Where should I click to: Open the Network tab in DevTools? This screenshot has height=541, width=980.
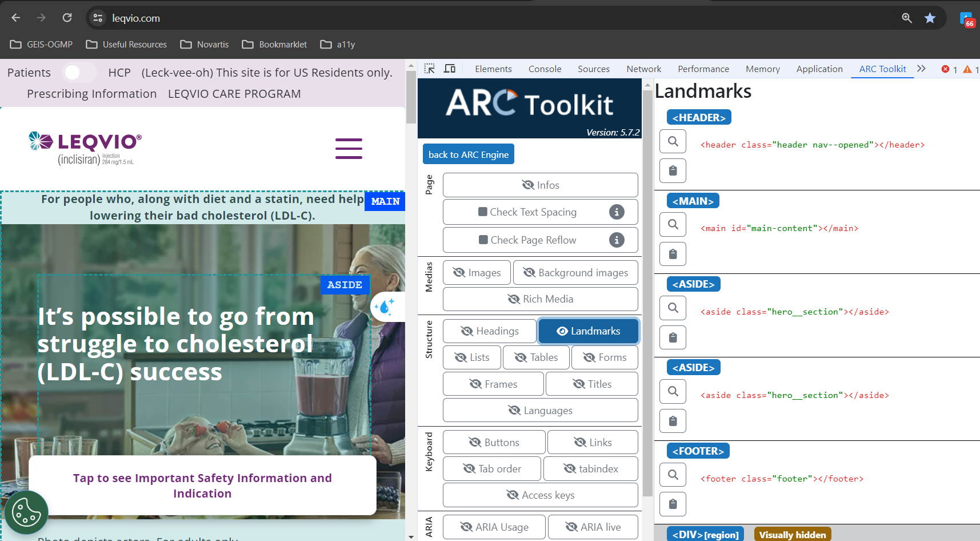[643, 69]
